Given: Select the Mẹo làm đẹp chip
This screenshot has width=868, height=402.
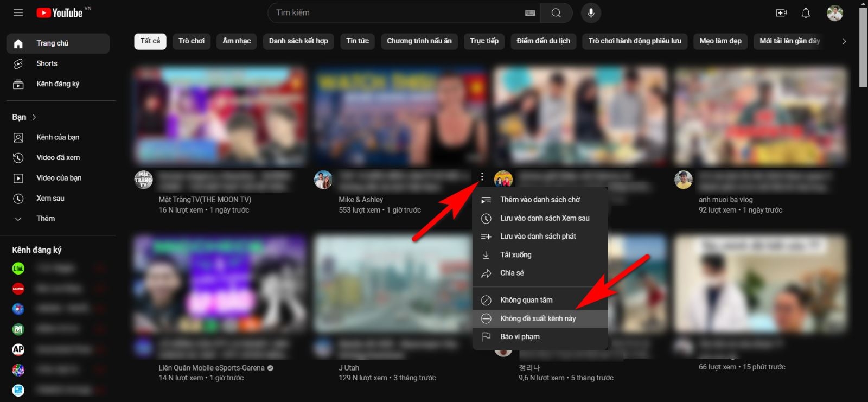Looking at the screenshot, I should click(x=720, y=41).
